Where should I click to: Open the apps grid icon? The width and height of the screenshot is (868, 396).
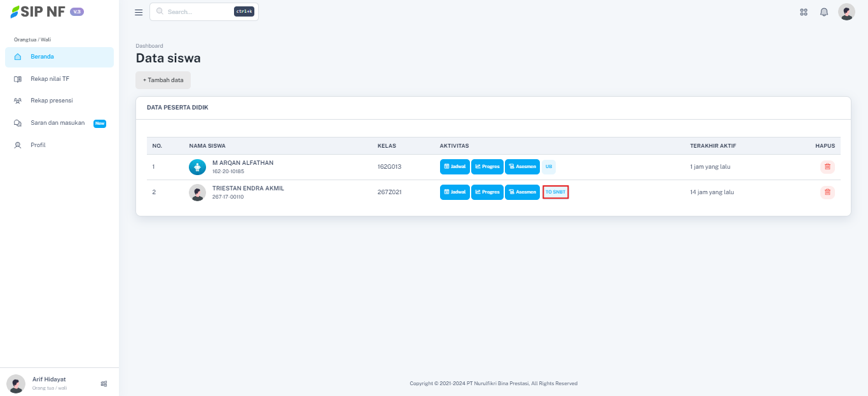(804, 12)
